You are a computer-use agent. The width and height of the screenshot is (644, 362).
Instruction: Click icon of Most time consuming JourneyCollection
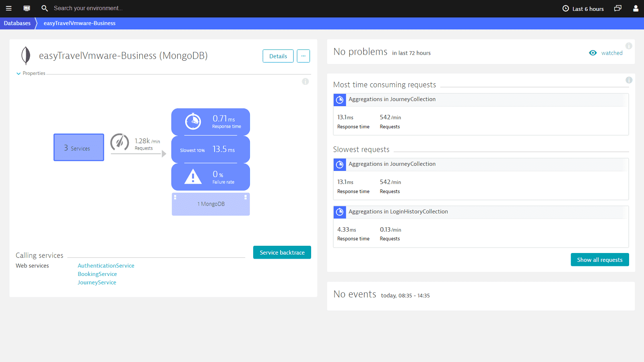[340, 100]
